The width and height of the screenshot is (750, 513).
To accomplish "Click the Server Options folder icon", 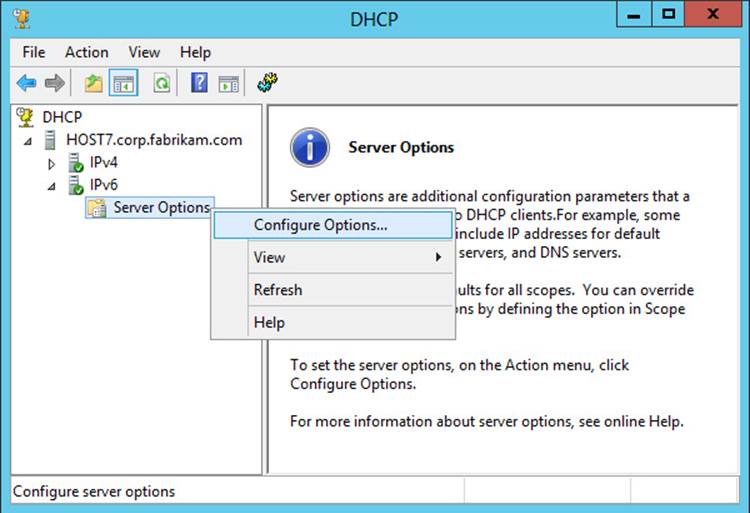I will point(97,208).
